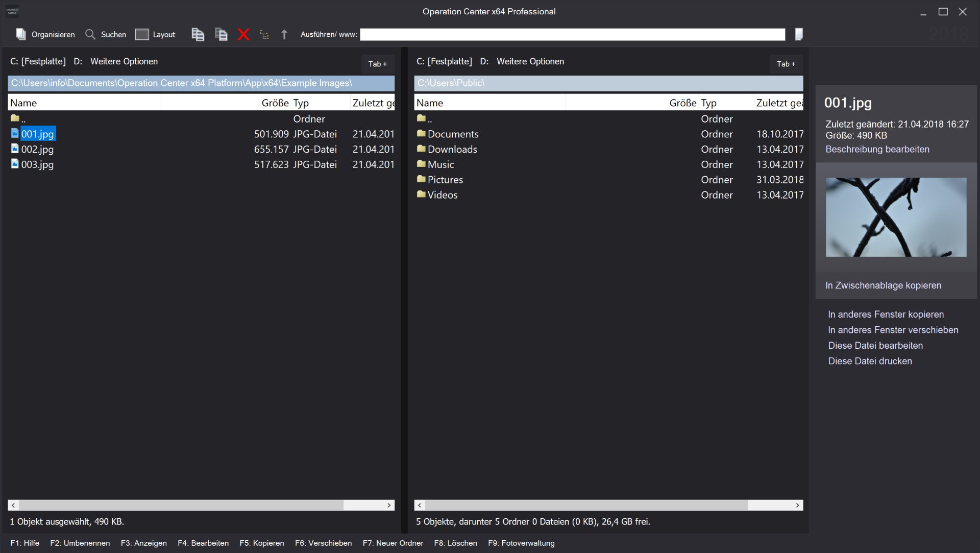
Task: Click Beschreibung bearbeiten link
Action: tap(877, 149)
